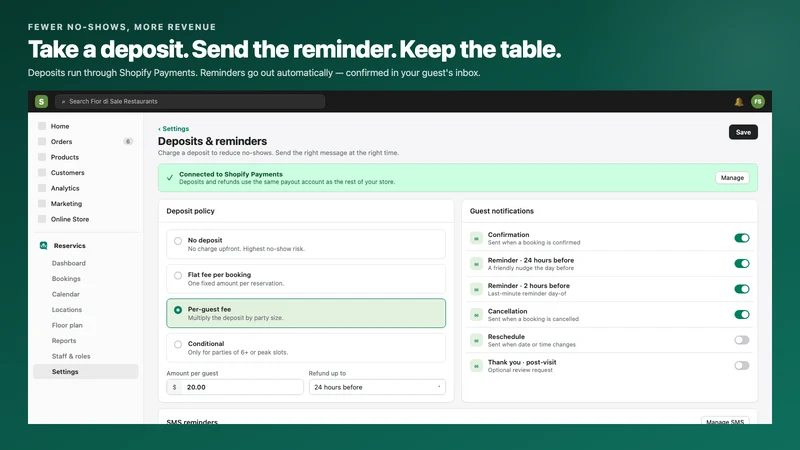Click the Search Fior di Sale Restaurants box
Image resolution: width=800 pixels, height=450 pixels.
tap(190, 102)
